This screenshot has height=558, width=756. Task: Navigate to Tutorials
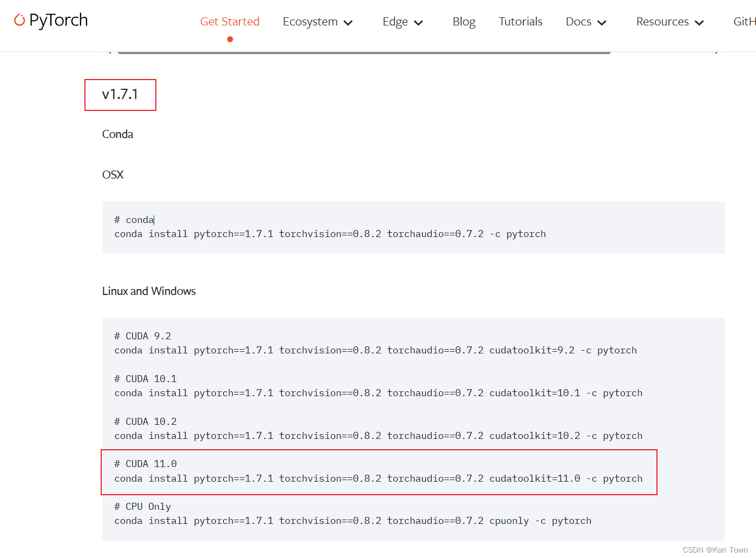pyautogui.click(x=520, y=21)
